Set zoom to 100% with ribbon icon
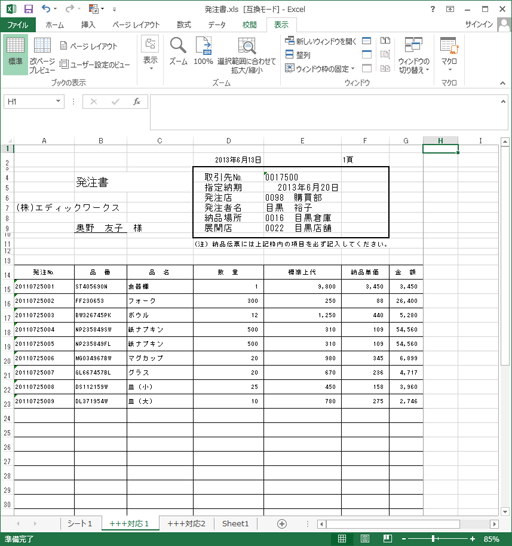The image size is (512, 546). tap(203, 51)
